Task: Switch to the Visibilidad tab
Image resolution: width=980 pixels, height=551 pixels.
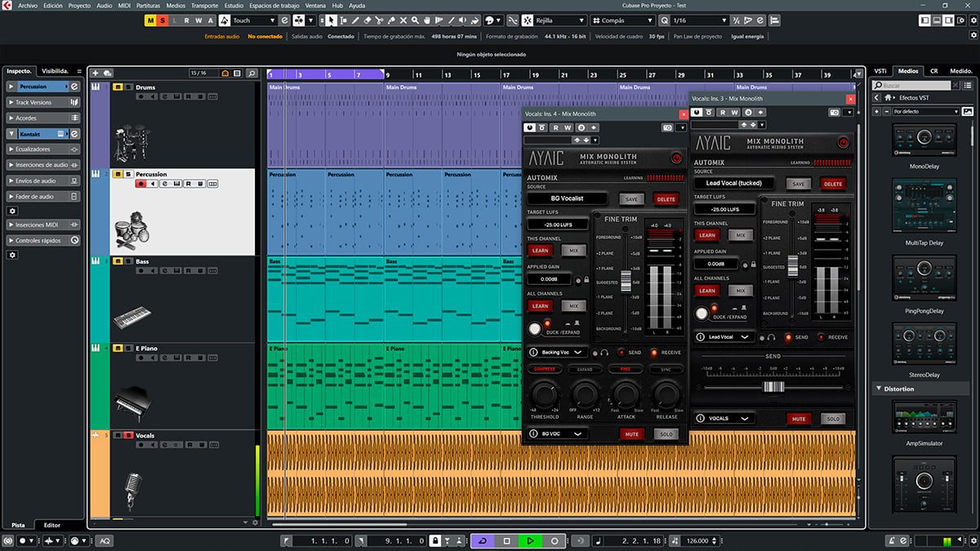Action: (x=56, y=71)
